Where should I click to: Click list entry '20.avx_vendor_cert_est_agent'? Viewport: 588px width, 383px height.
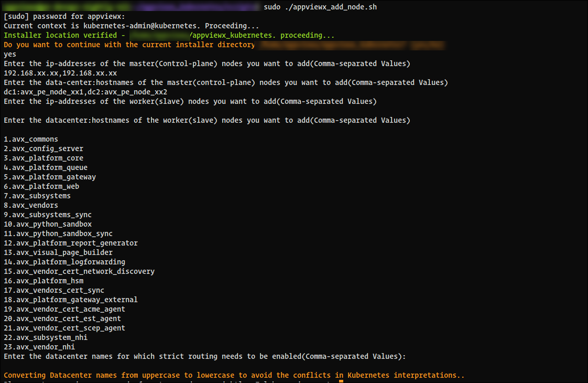[62, 318]
